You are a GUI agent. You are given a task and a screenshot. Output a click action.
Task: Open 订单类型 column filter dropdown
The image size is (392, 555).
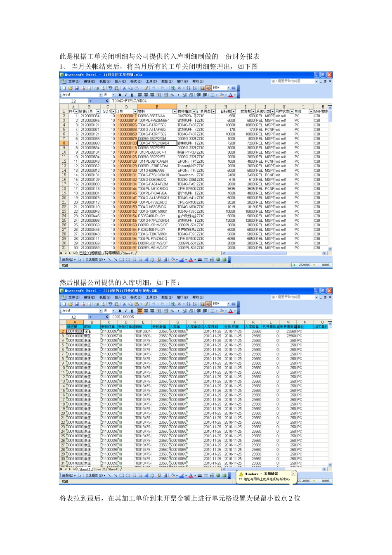[x=213, y=111]
